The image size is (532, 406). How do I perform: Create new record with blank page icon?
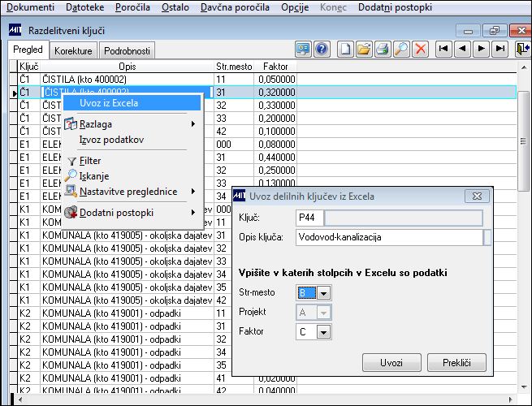pos(345,50)
